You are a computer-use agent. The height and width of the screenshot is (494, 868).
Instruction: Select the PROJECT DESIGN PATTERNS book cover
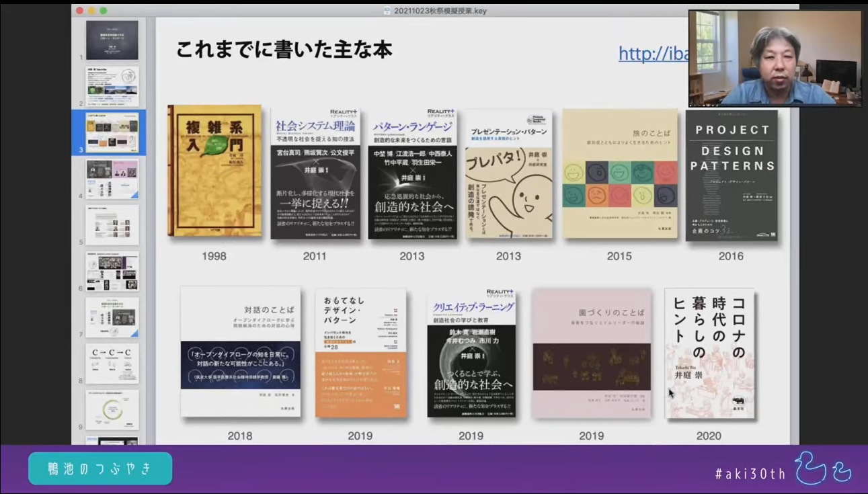click(732, 175)
